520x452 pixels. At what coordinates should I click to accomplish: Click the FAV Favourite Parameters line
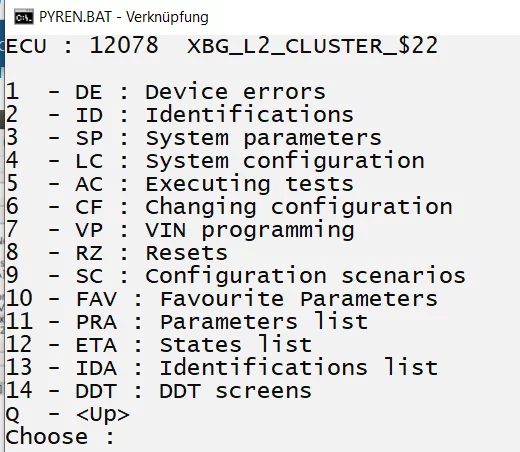[x=222, y=299]
